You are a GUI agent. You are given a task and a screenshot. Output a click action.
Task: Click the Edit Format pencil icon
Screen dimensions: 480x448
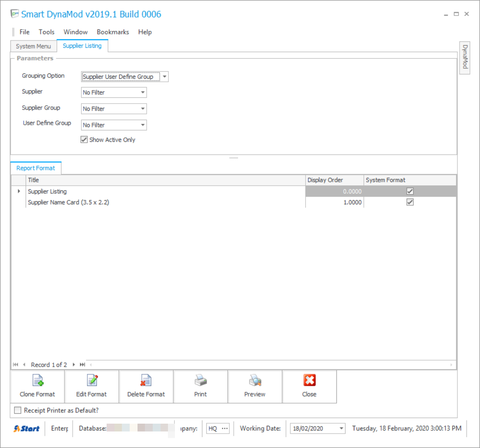click(92, 380)
